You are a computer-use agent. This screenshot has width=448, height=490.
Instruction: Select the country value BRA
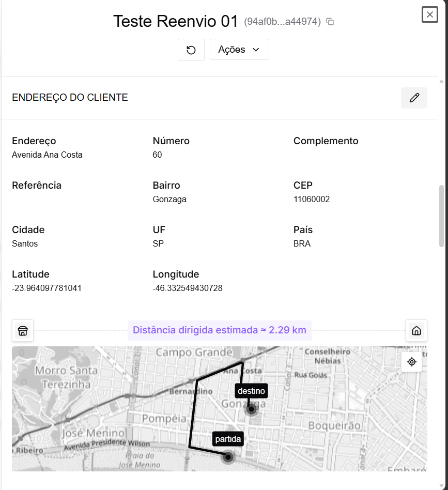coord(302,243)
